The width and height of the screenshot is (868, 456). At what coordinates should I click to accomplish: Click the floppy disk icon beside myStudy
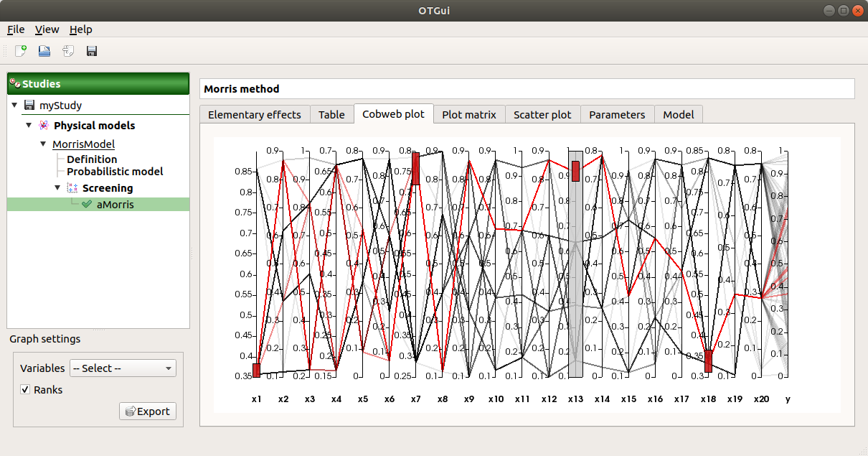tap(29, 106)
